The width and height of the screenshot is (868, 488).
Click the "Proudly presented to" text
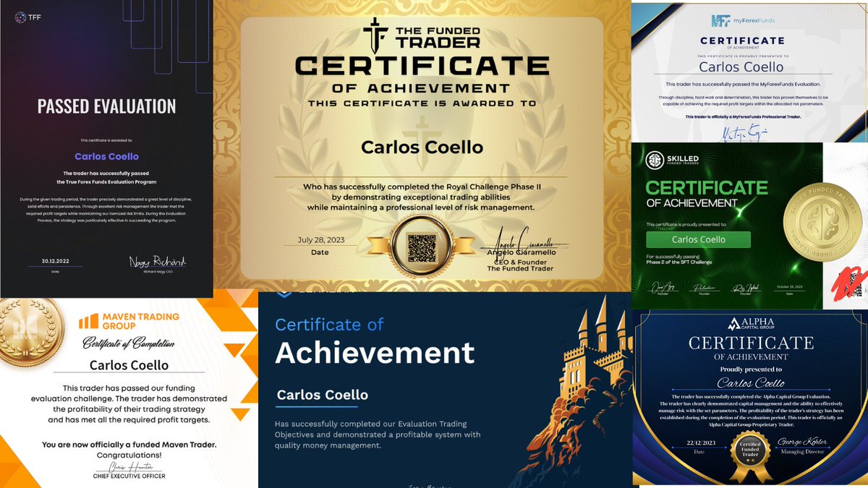pos(750,369)
